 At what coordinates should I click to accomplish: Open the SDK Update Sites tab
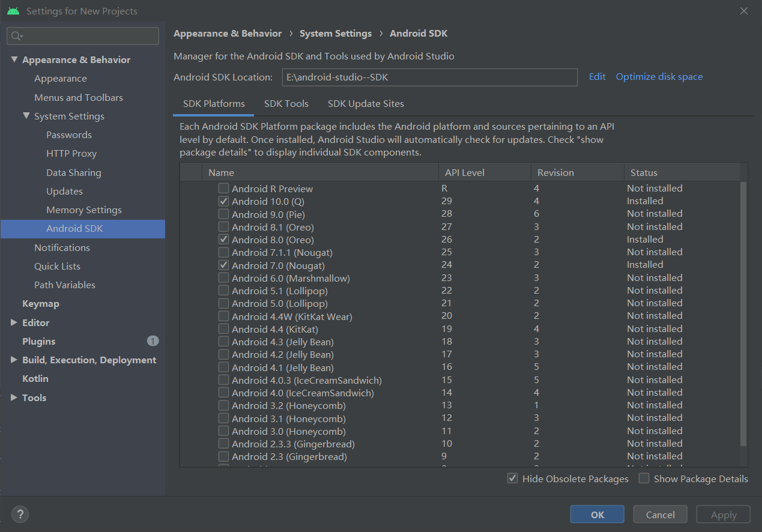366,104
